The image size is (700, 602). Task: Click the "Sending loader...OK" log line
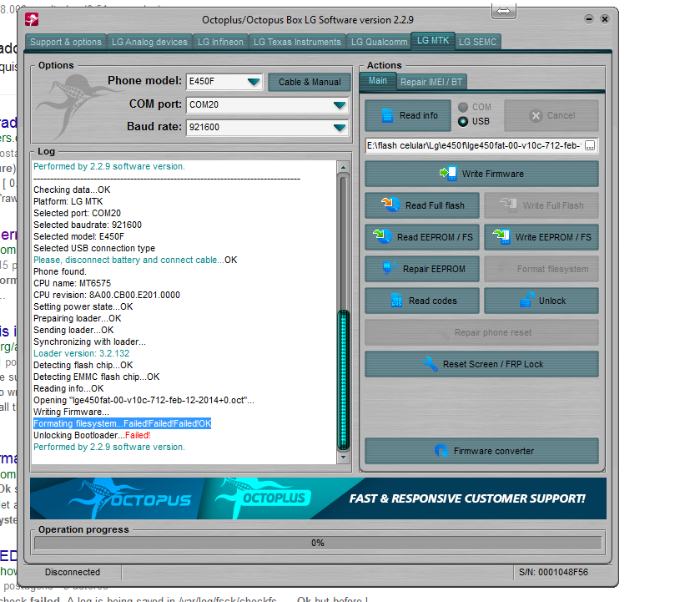pos(73,330)
